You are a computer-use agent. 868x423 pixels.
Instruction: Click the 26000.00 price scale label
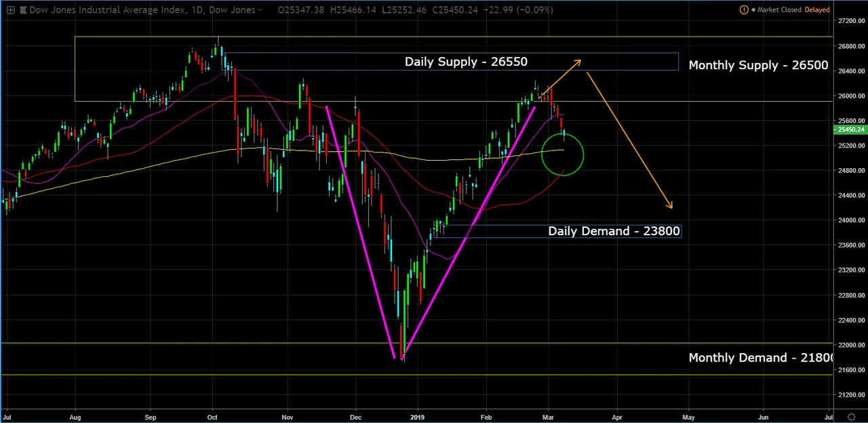(x=851, y=96)
